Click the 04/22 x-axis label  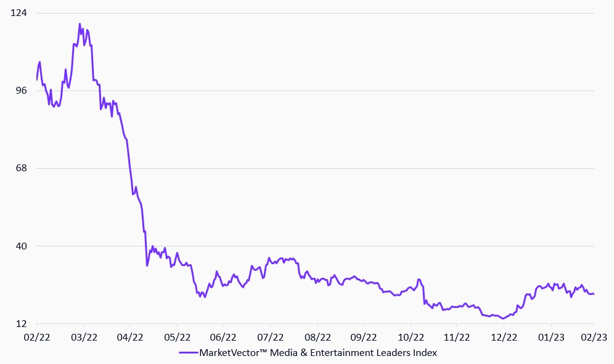point(130,337)
